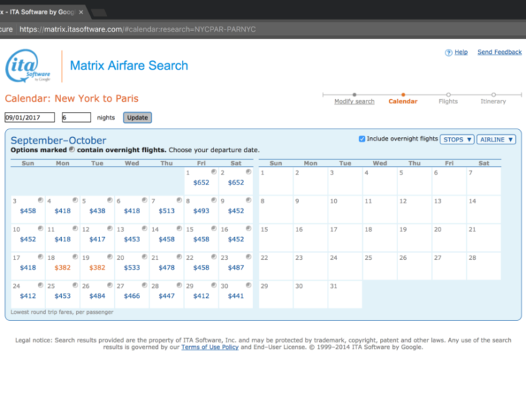The image size is (526, 420).
Task: Open the STOPS filter dropdown
Action: coord(457,139)
